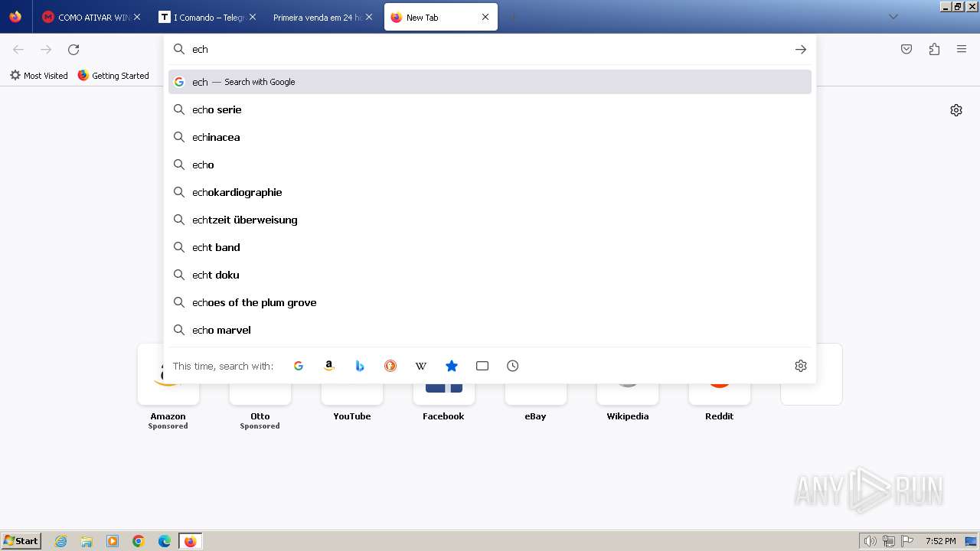Viewport: 980px width, 551px height.
Task: Choose the 'echo serie' suggestion
Action: tap(490, 109)
